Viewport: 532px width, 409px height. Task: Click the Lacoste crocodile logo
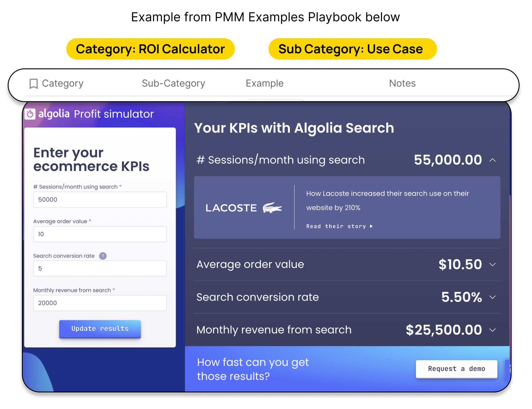pos(272,208)
